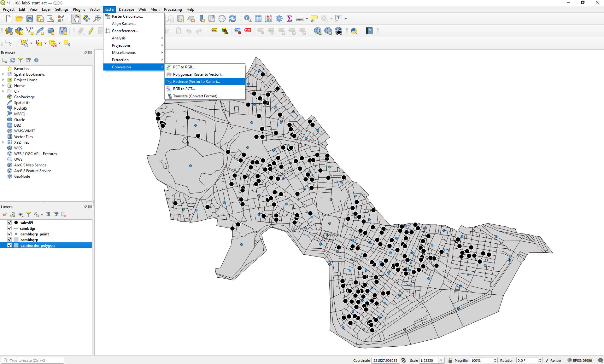Open the attribute table icon
Image resolution: width=604 pixels, height=364 pixels.
[258, 19]
